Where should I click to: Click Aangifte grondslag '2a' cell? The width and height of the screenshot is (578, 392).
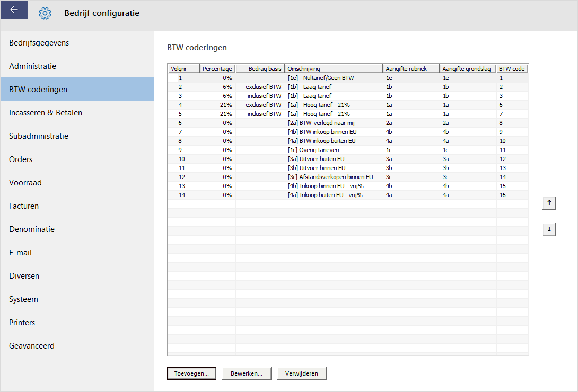click(x=468, y=123)
